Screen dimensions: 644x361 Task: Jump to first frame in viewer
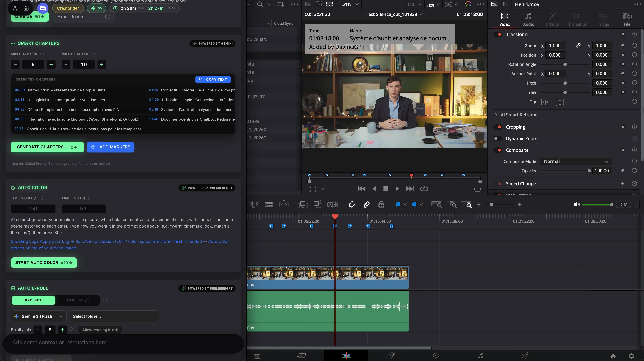coord(362,189)
